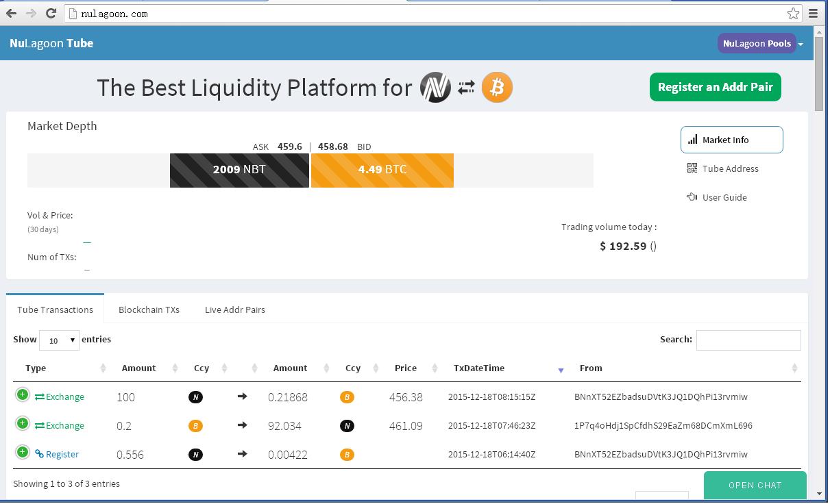This screenshot has width=830, height=504.
Task: Open Exchange link at 2015-12-18T08:15:15Z
Action: (x=60, y=396)
